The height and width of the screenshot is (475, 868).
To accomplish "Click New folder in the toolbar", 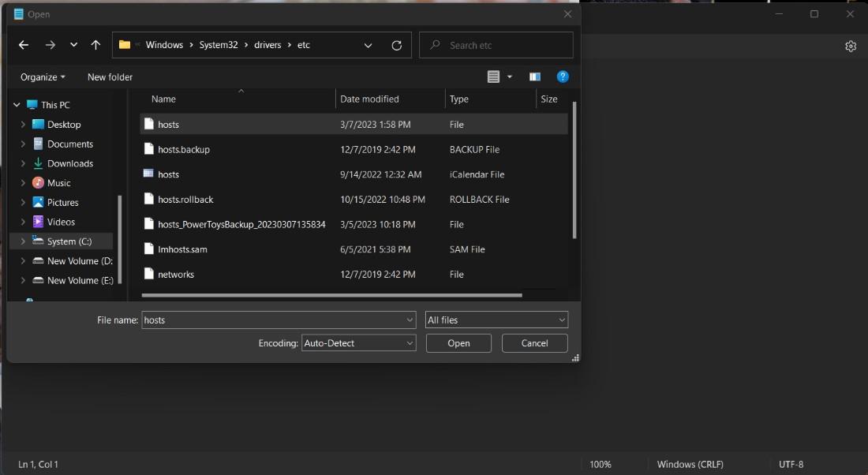I will [110, 77].
